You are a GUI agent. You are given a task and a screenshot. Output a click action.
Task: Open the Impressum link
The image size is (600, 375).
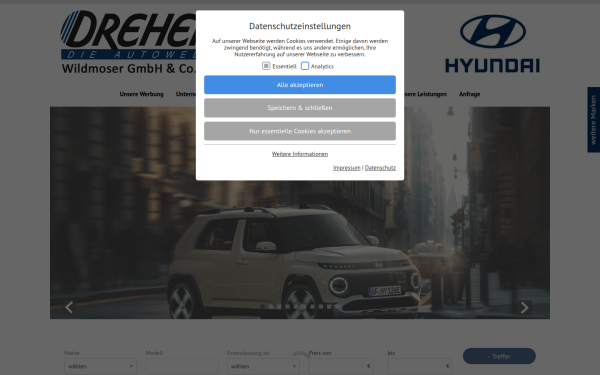click(x=347, y=168)
